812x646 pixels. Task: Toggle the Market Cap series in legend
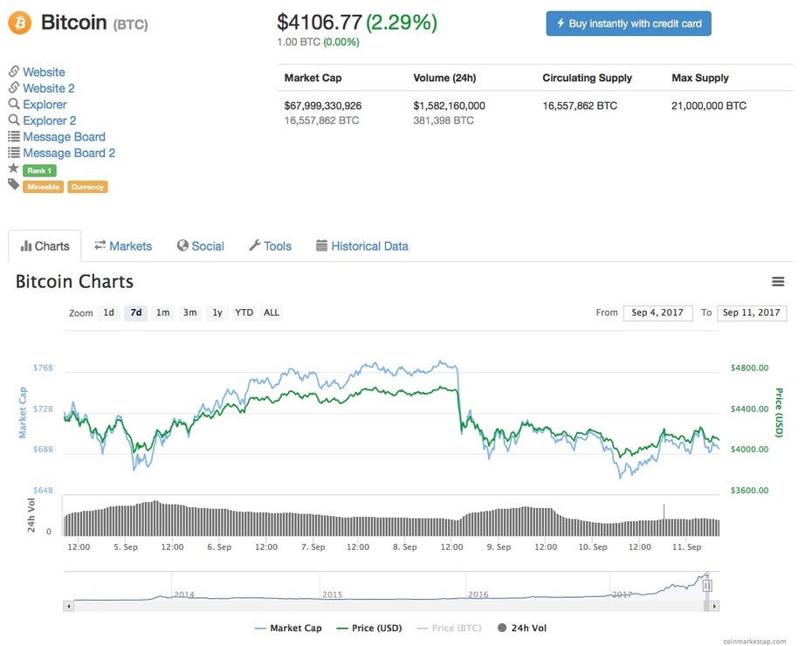pyautogui.click(x=288, y=628)
